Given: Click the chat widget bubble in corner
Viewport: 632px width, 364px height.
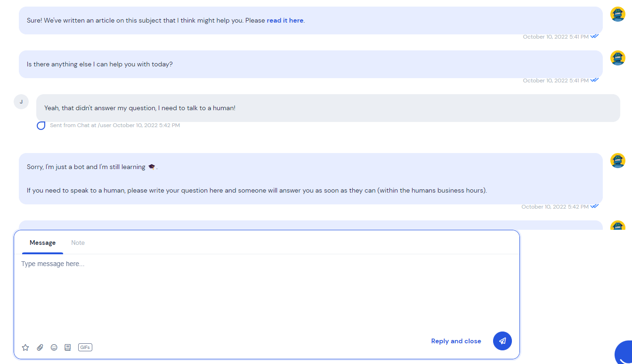Looking at the screenshot, I should click(624, 352).
